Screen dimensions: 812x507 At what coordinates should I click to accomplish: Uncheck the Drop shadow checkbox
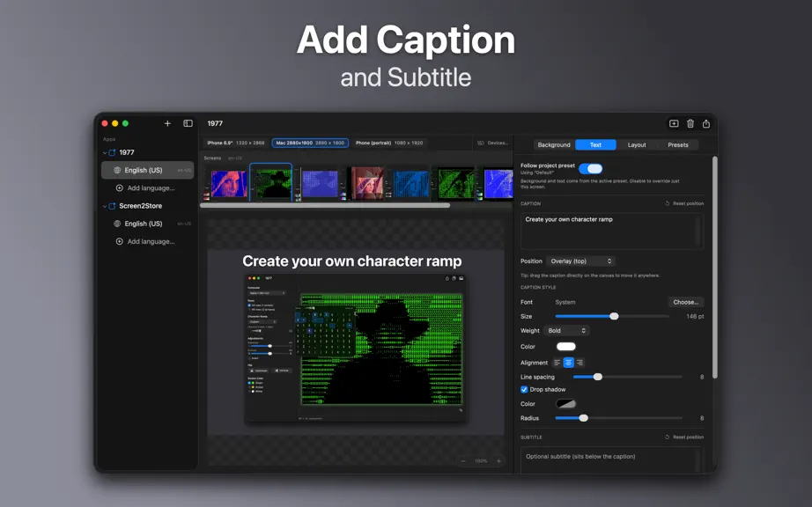point(524,390)
